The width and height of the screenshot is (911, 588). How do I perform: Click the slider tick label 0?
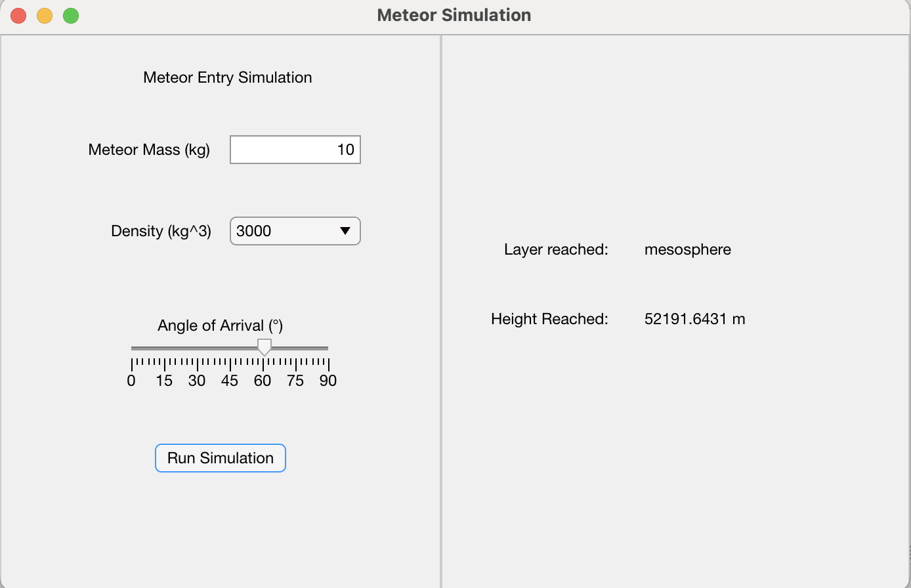click(x=131, y=381)
